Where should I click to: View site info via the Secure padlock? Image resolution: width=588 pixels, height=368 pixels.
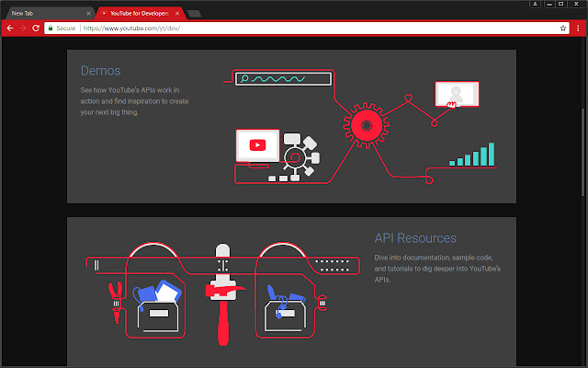point(62,29)
